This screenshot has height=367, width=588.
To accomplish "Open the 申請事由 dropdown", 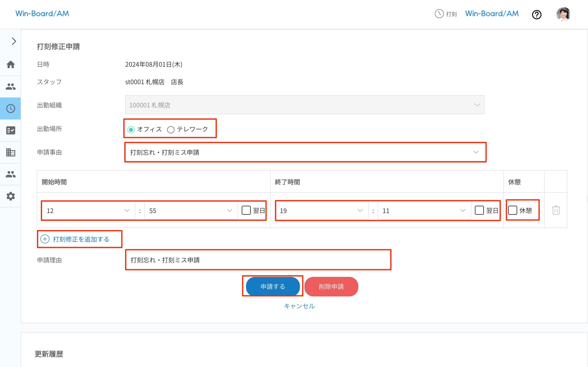I will pyautogui.click(x=305, y=153).
